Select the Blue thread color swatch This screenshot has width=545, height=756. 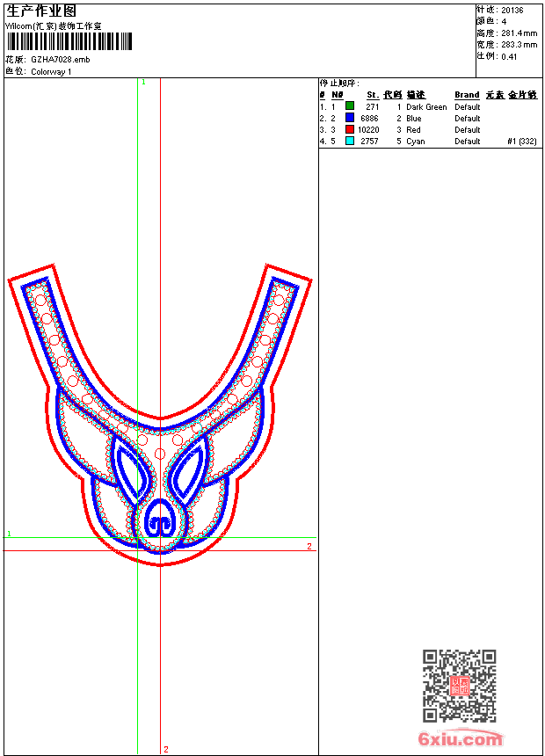click(350, 118)
